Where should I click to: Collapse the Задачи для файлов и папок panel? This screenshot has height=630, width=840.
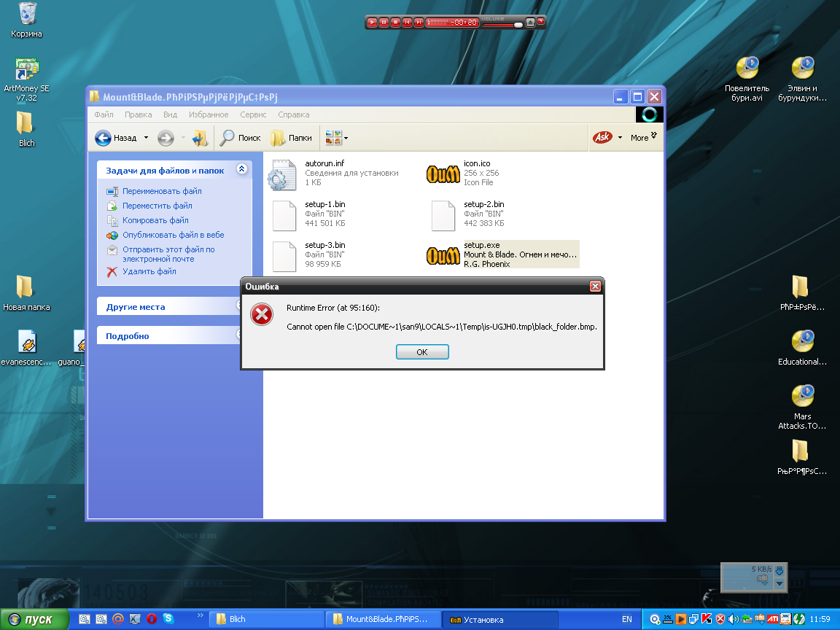(x=241, y=169)
